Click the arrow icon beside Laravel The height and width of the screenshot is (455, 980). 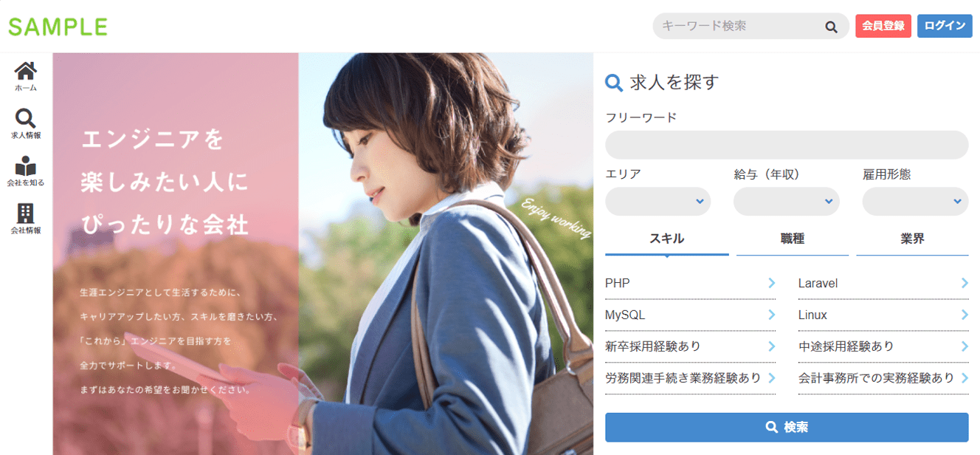(x=965, y=283)
